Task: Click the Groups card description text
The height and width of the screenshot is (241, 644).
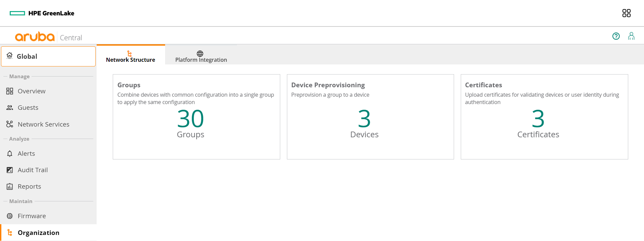Action: [x=196, y=98]
